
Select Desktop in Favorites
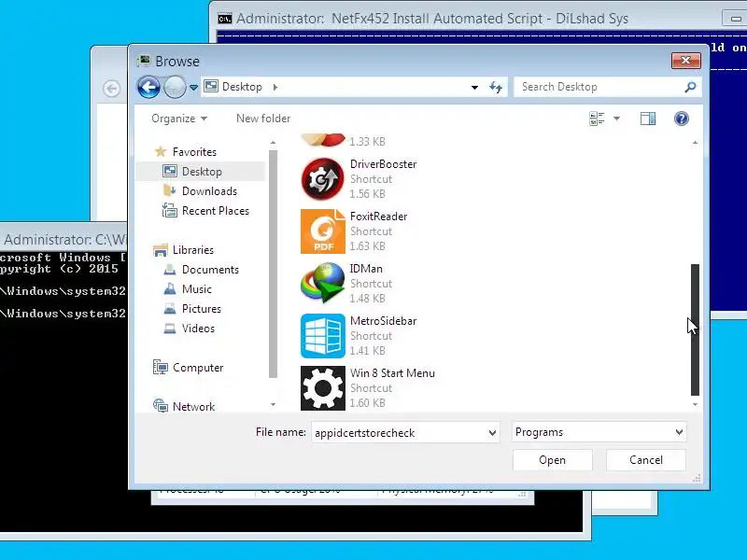(x=202, y=172)
